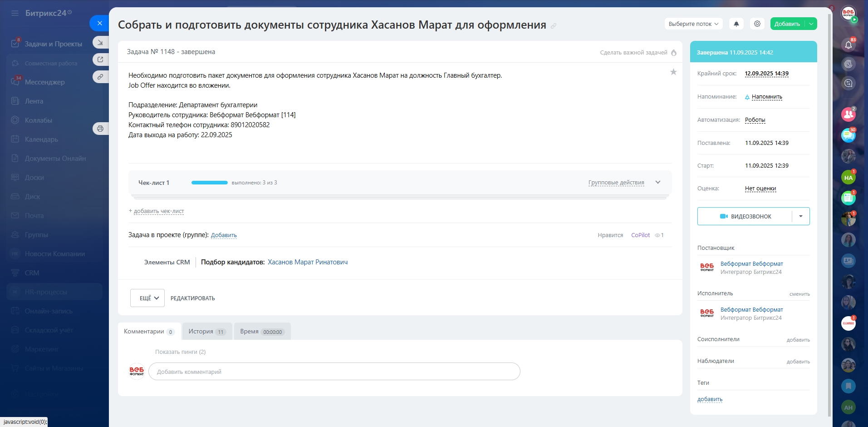The image size is (868, 427).
Task: Expand the Чек-лист 1 chevron
Action: (657, 182)
